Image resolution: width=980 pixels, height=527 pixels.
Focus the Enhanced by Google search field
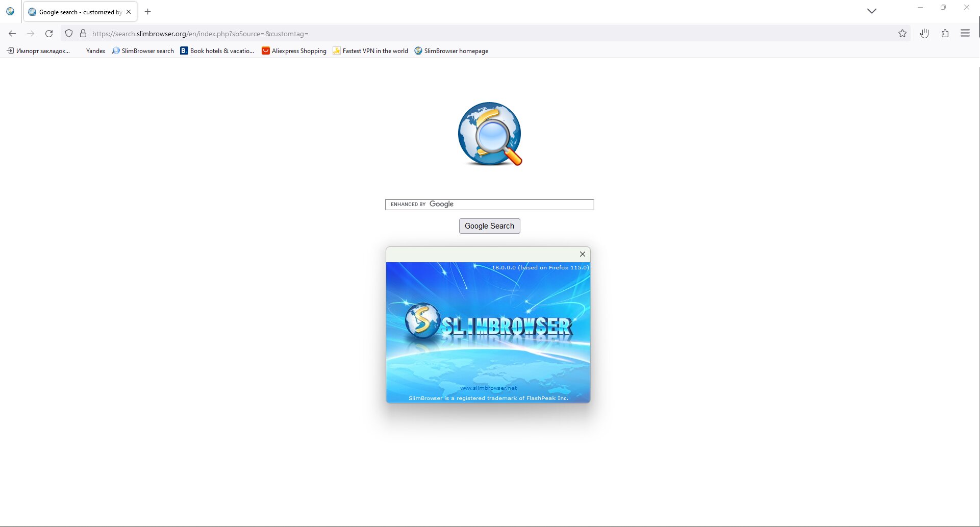point(490,205)
